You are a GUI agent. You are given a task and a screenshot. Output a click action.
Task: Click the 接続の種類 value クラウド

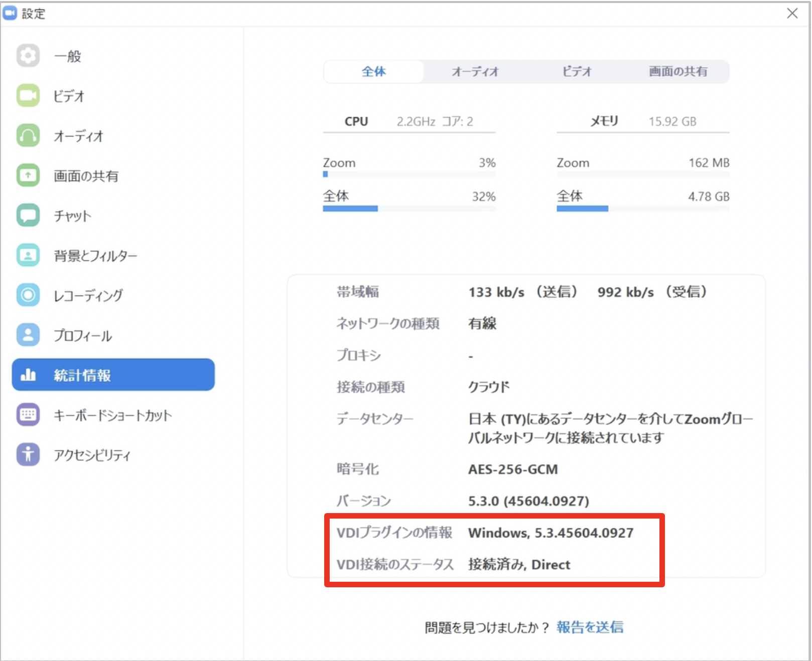[489, 387]
